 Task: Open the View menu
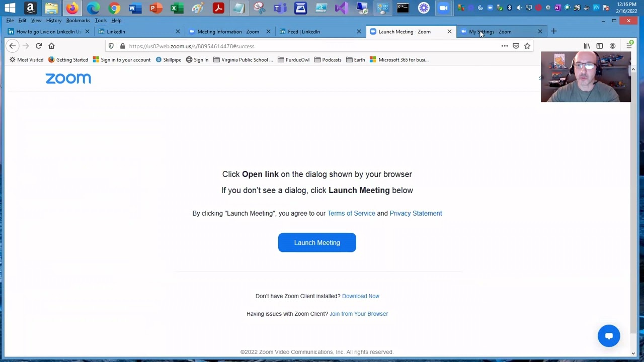tap(36, 21)
